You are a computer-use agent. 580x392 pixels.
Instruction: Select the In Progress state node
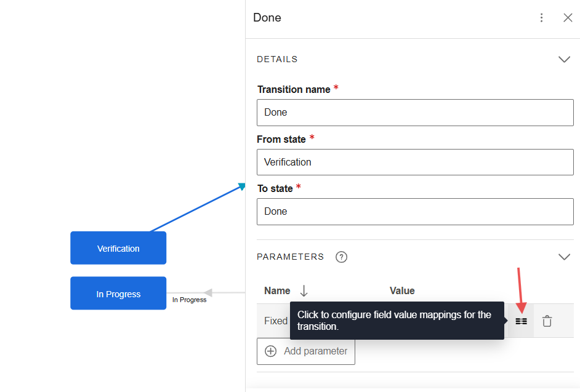pyautogui.click(x=118, y=294)
